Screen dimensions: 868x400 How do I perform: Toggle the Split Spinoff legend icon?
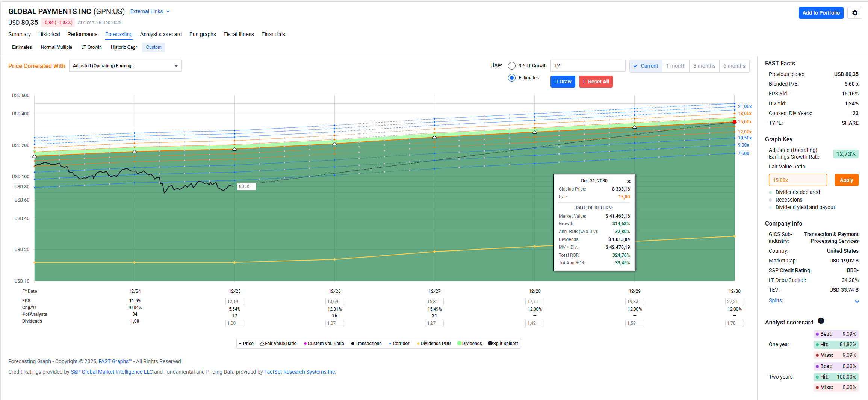[x=490, y=343]
